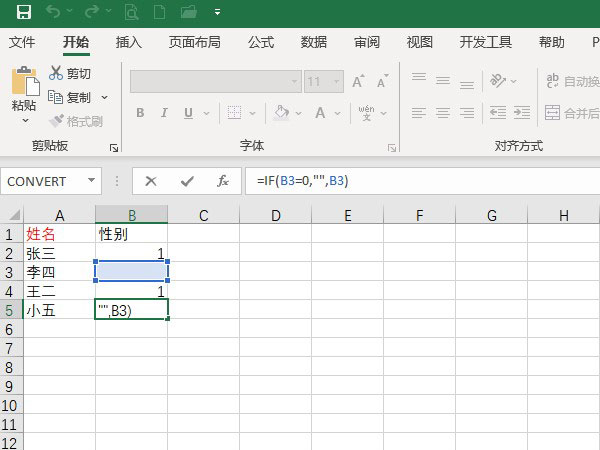Launch the 字体 group dialog launcher
The height and width of the screenshot is (450, 600).
[391, 147]
